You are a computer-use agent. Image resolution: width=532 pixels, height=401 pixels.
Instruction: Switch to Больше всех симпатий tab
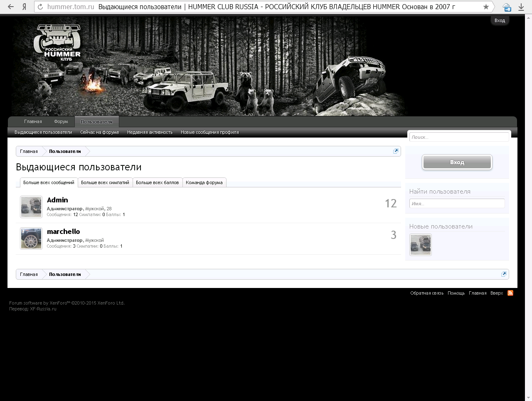(105, 182)
